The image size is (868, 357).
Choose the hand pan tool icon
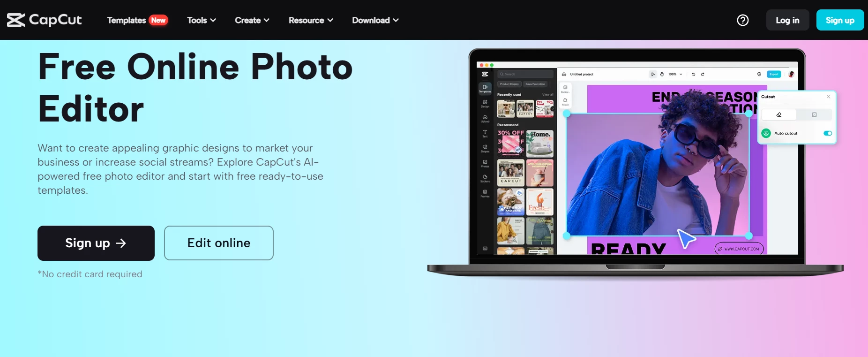point(662,74)
